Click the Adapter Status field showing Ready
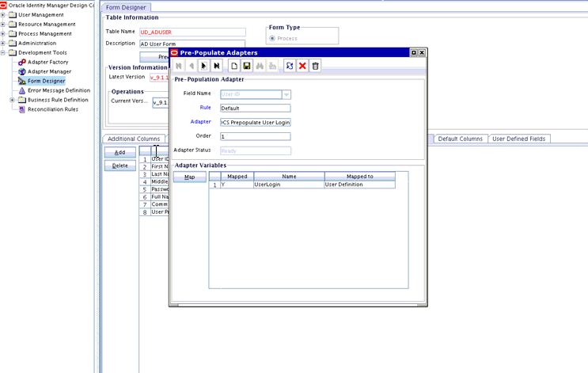 pyautogui.click(x=255, y=150)
